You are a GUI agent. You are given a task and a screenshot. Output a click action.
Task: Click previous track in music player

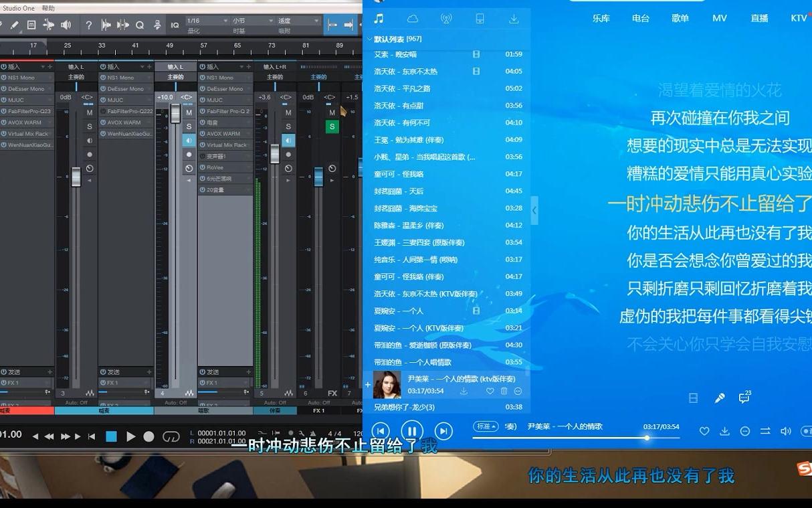click(380, 432)
